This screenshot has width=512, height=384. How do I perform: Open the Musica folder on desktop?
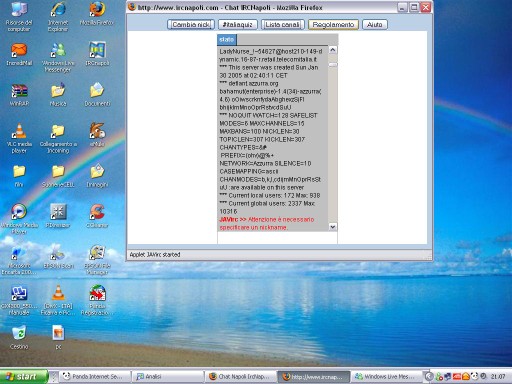tap(58, 95)
